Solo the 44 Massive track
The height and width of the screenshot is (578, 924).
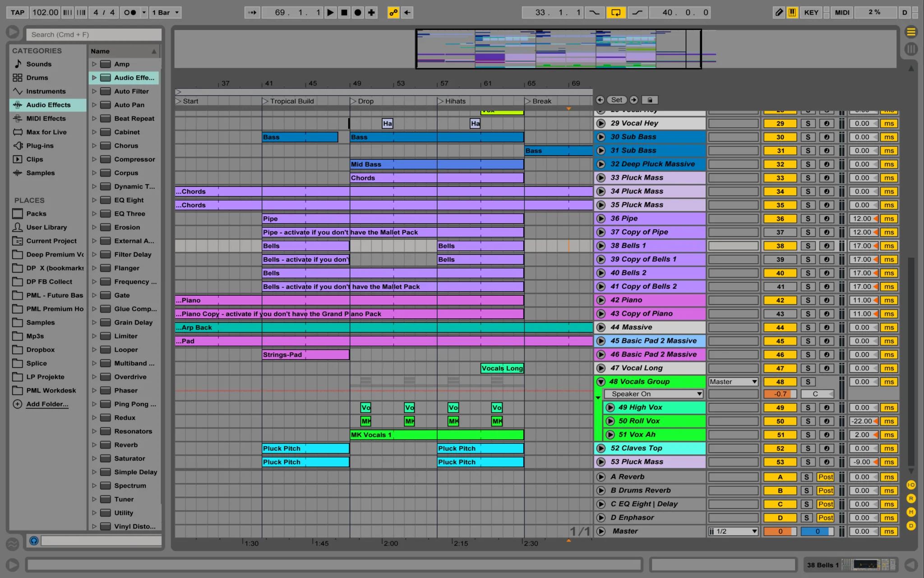pyautogui.click(x=808, y=327)
